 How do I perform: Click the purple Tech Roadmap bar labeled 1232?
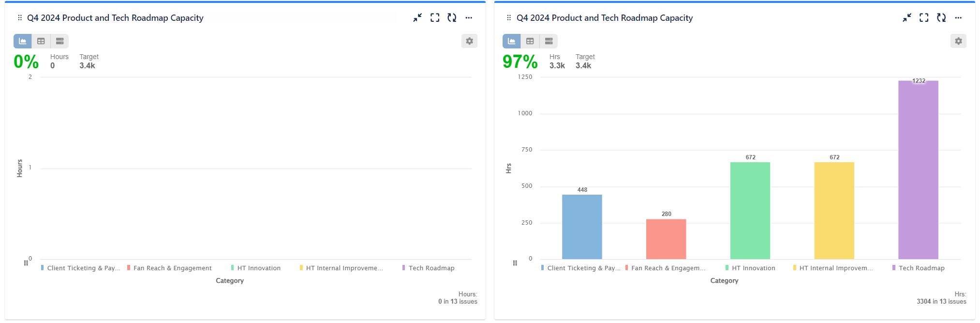pyautogui.click(x=918, y=170)
